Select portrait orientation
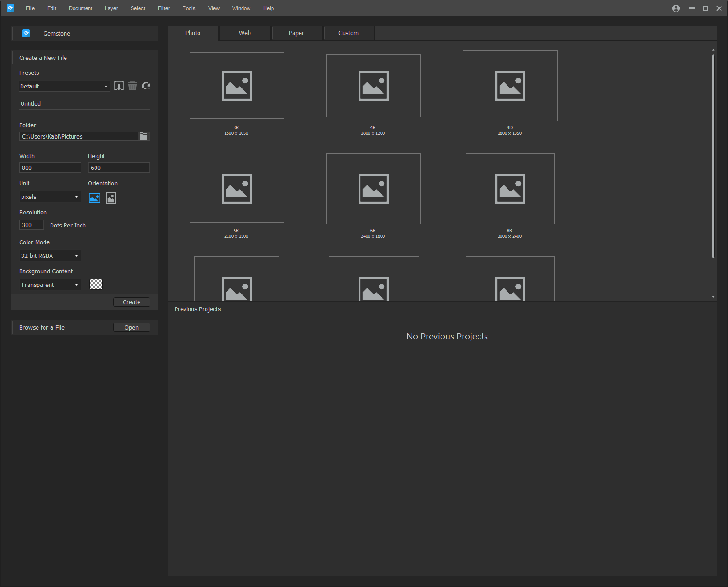 pyautogui.click(x=111, y=198)
